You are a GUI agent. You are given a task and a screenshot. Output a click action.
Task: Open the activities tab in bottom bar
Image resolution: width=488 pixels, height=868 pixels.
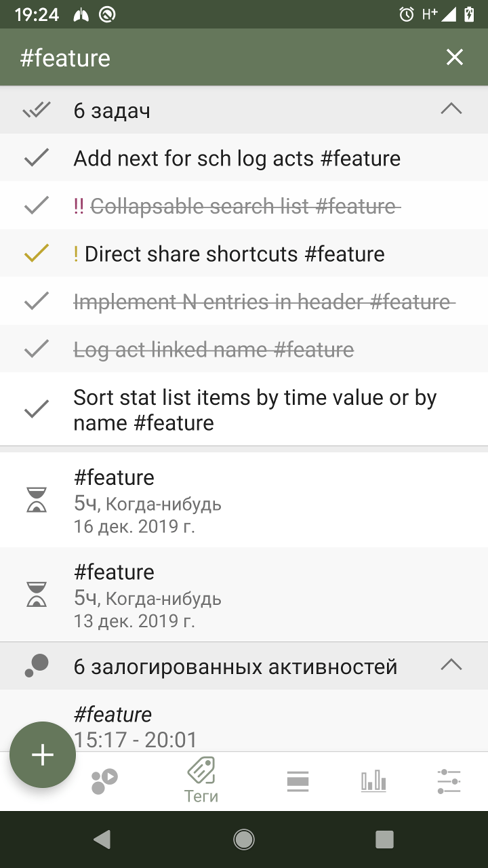104,781
